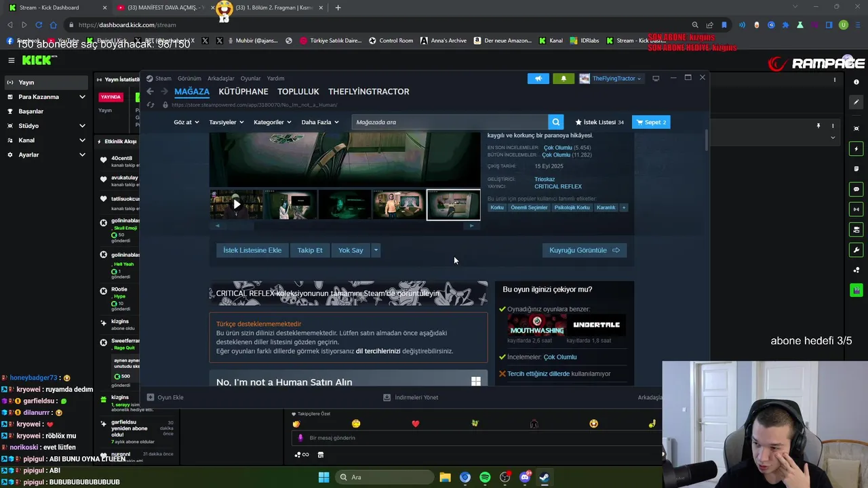868x488 pixels.
Task: Open Steam Big Picture mode monitor icon
Action: [656, 79]
